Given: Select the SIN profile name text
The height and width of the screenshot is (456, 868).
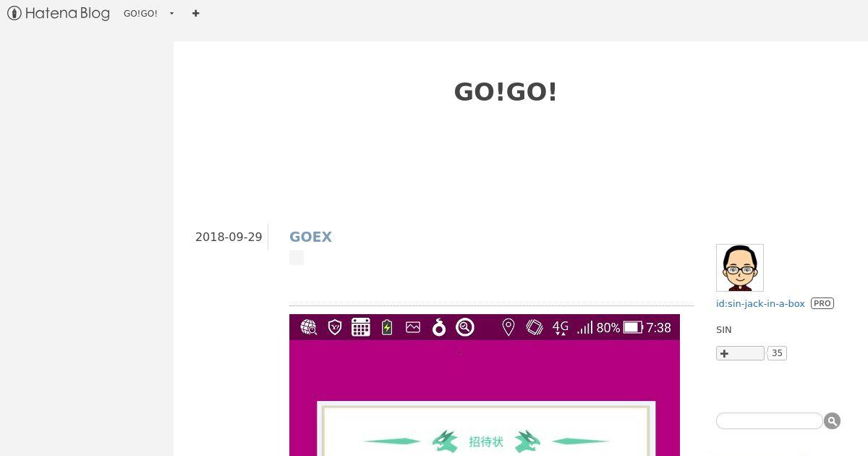Looking at the screenshot, I should point(723,329).
